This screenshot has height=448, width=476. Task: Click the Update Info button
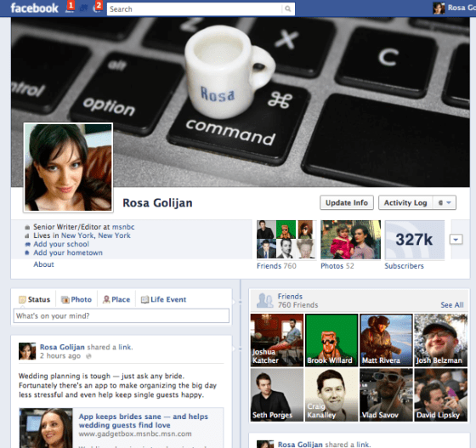347,203
